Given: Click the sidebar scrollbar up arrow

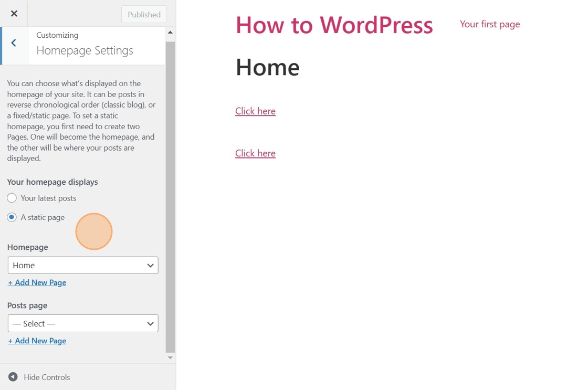Looking at the screenshot, I should click(x=170, y=32).
